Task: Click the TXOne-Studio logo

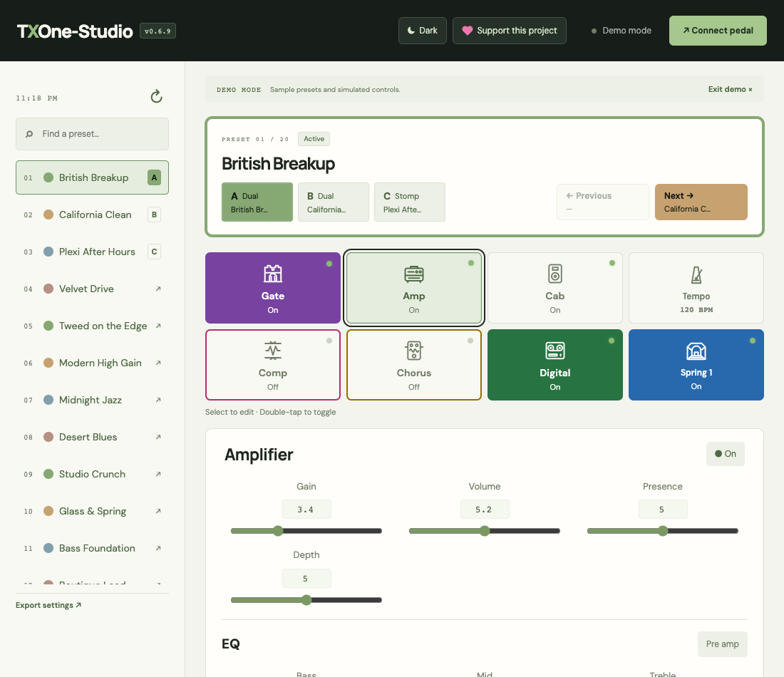Action: tap(75, 31)
